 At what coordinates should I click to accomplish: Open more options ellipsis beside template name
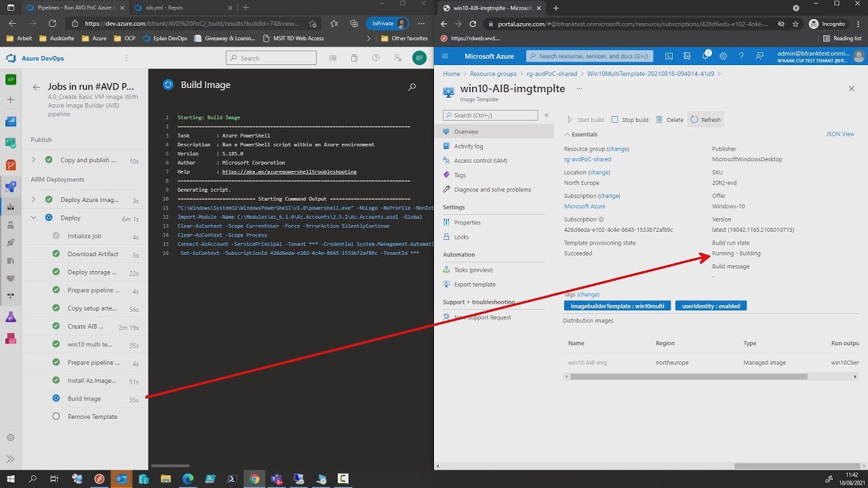tap(580, 89)
